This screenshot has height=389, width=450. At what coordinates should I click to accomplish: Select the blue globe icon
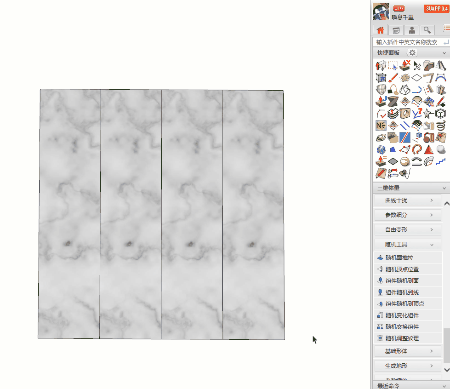[381, 149]
